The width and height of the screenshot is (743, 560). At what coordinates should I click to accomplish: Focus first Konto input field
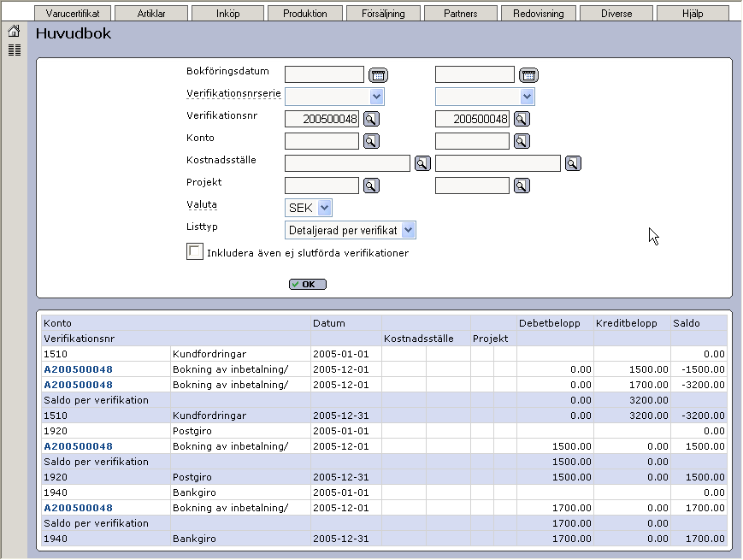pos(321,141)
